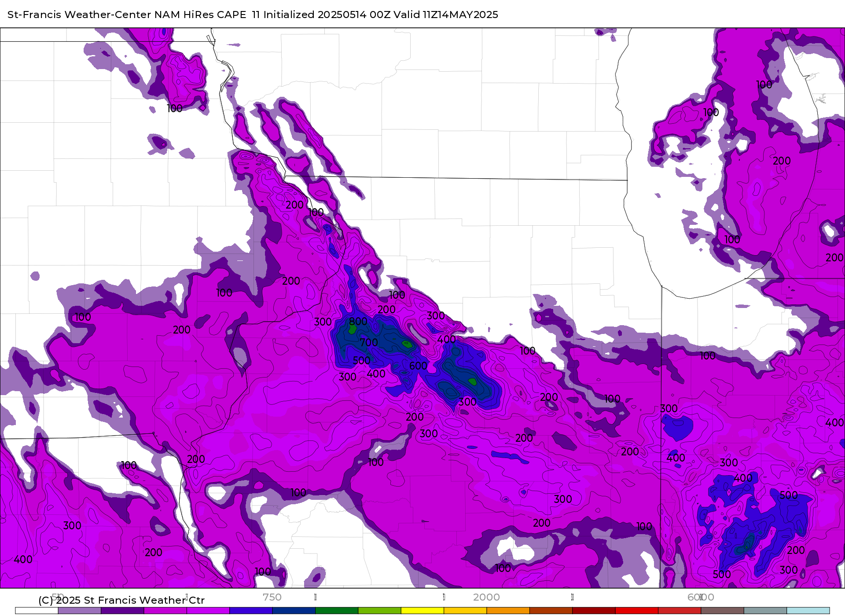The image size is (845, 616).
Task: Click the light lavender swatch on the color bar
Action: 79,611
